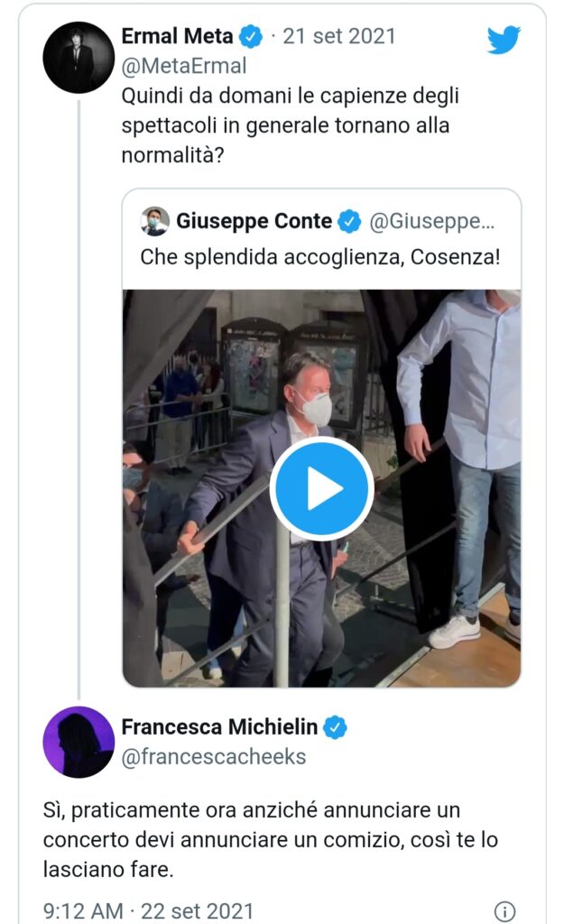Click Giuseppe Conte's verified badge
The height and width of the screenshot is (924, 564).
tap(349, 221)
